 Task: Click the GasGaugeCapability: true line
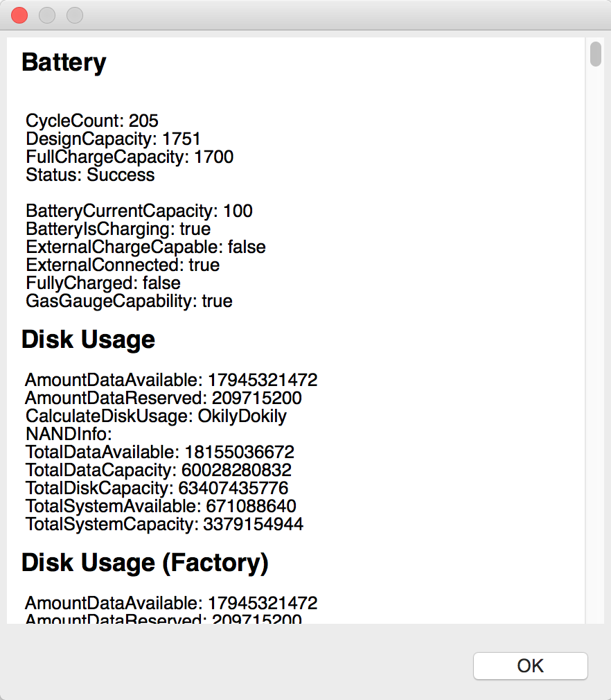[x=129, y=301]
